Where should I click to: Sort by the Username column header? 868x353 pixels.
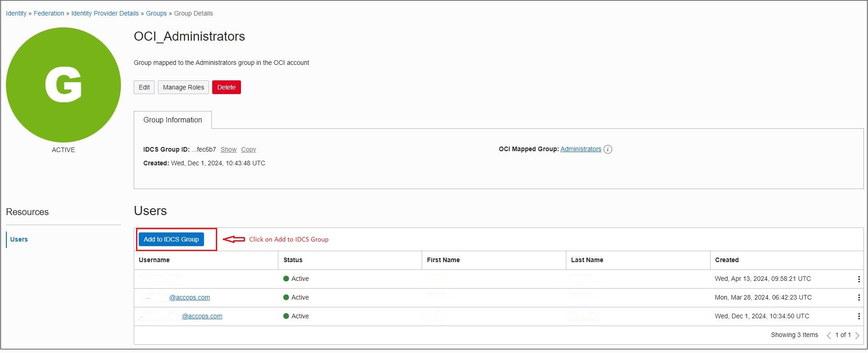154,260
